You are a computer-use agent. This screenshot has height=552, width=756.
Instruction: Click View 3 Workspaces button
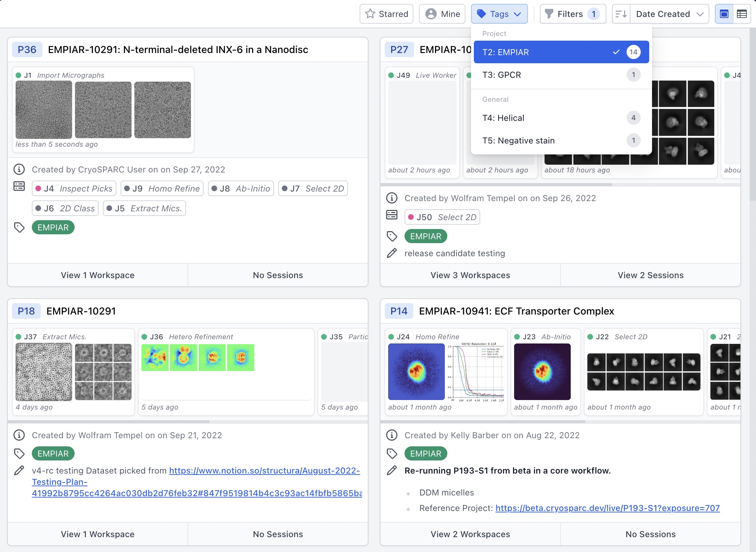pyautogui.click(x=470, y=275)
